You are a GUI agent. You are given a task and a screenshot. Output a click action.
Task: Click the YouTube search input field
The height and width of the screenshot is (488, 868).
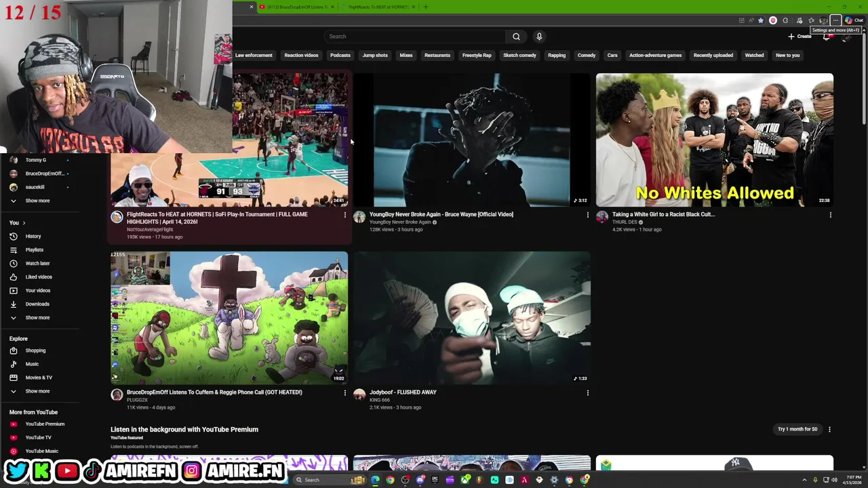[415, 37]
